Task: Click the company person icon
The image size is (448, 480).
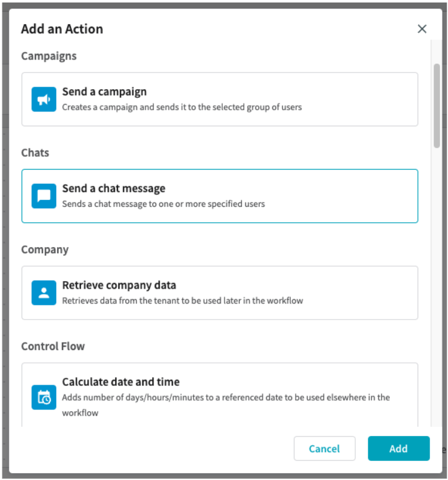Action: pos(44,293)
